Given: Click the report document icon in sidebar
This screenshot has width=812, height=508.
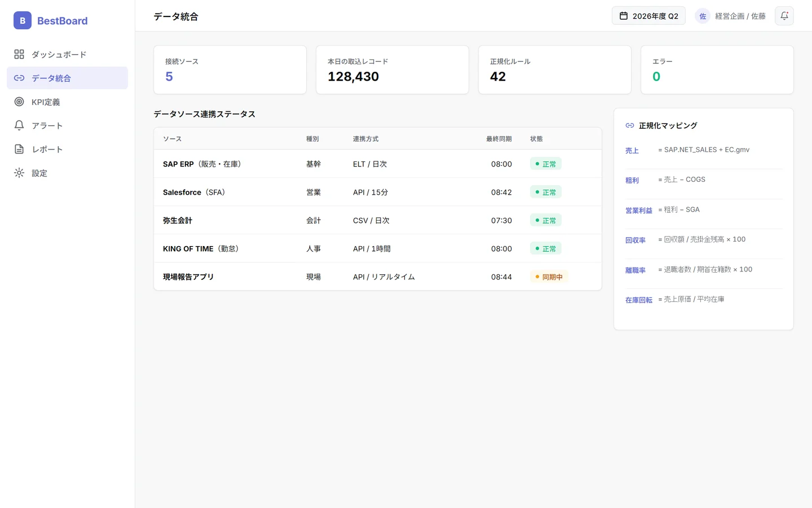Looking at the screenshot, I should tap(19, 149).
